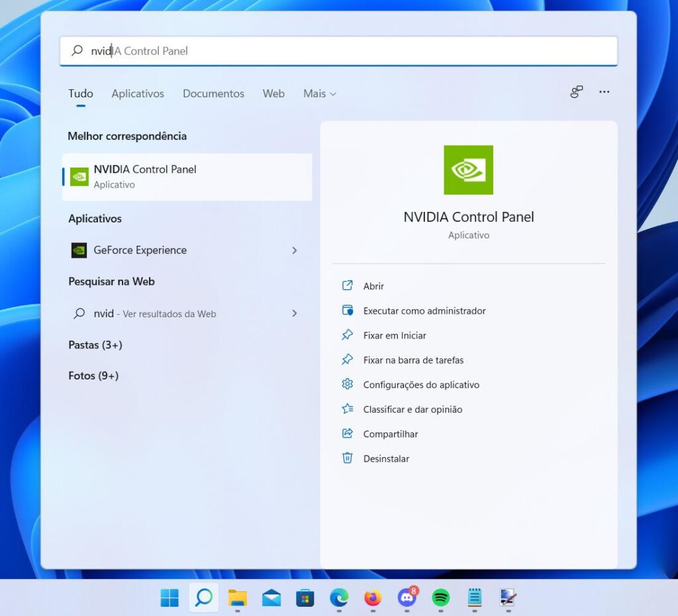The width and height of the screenshot is (678, 616).
Task: Open Microsoft Edge in taskbar
Action: click(339, 597)
